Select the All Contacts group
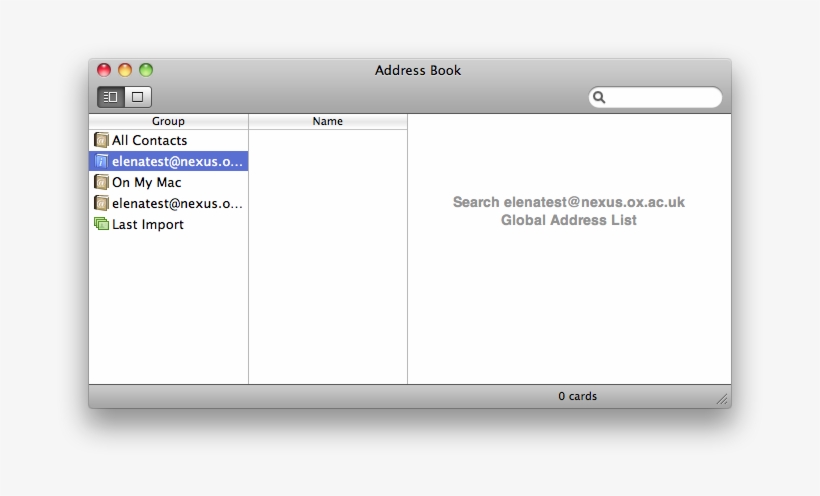The width and height of the screenshot is (820, 496). [149, 140]
